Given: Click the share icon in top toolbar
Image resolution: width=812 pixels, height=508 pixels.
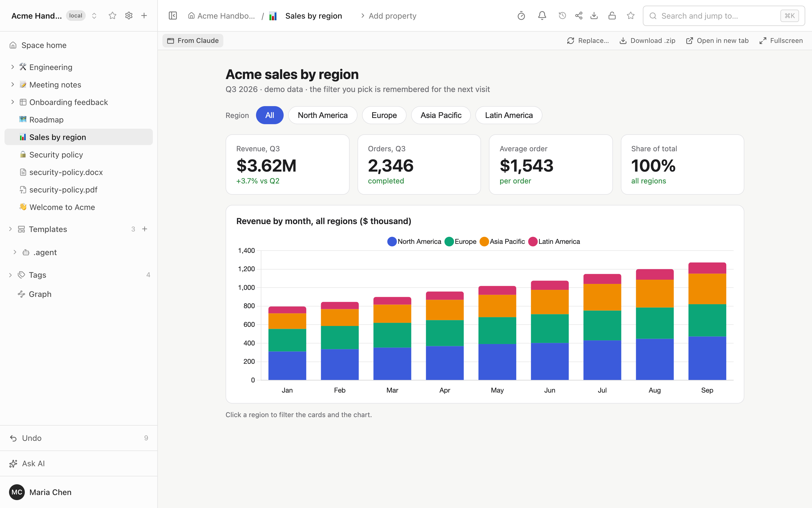Looking at the screenshot, I should (579, 16).
